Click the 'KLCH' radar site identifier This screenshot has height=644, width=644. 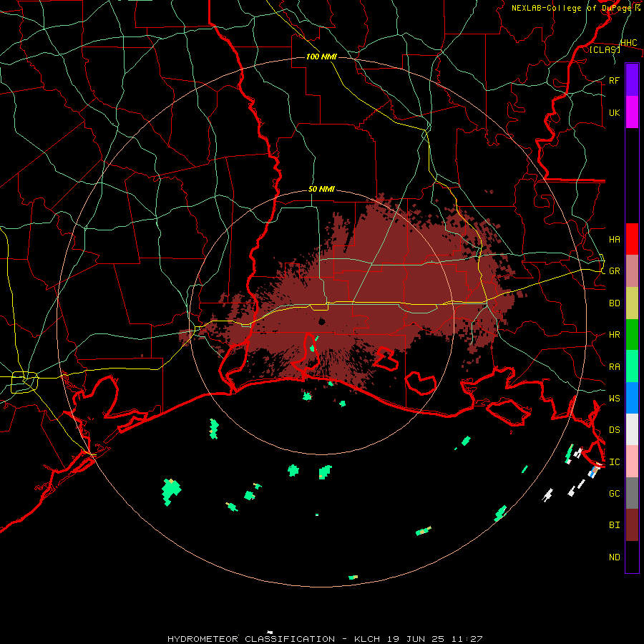368,639
